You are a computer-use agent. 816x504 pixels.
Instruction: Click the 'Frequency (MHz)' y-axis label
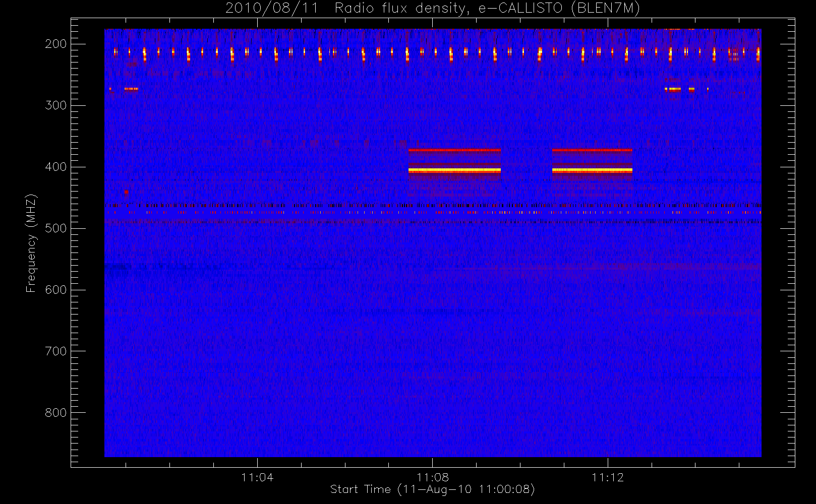click(31, 243)
